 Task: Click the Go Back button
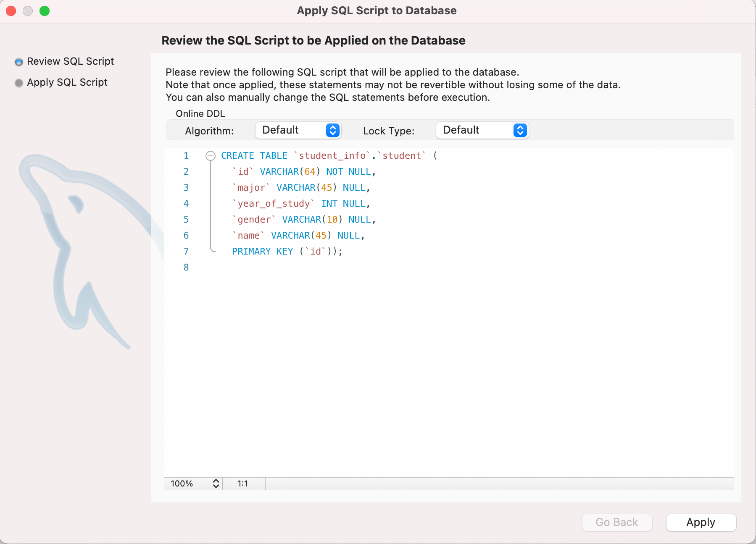[616, 522]
